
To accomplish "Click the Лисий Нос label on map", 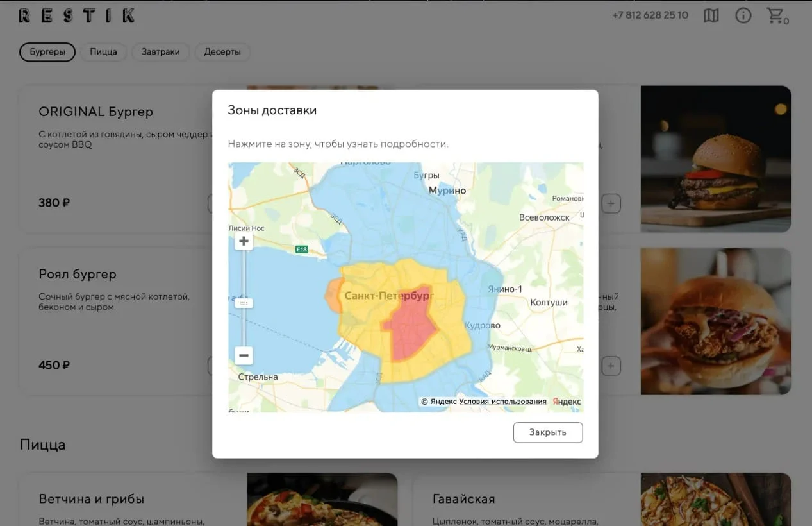I will coord(247,228).
